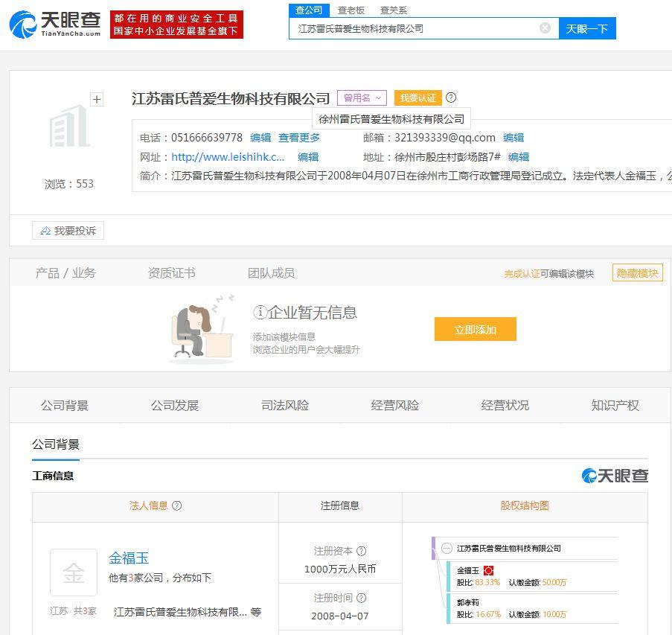Click the red promotional banner in header
This screenshot has width=672, height=635.
[176, 25]
